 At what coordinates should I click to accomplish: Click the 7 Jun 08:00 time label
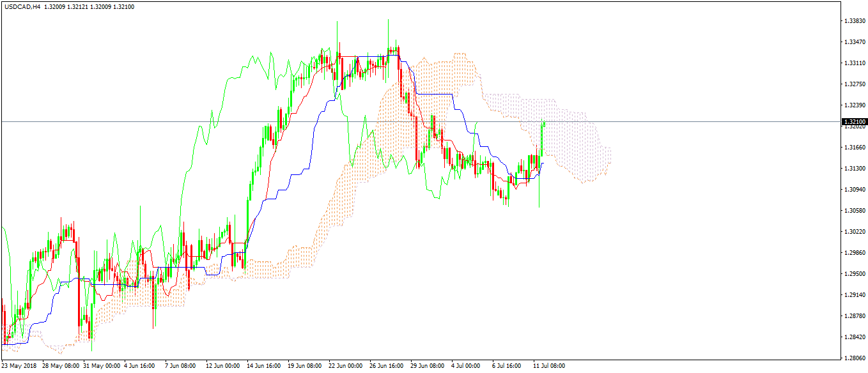pyautogui.click(x=181, y=366)
